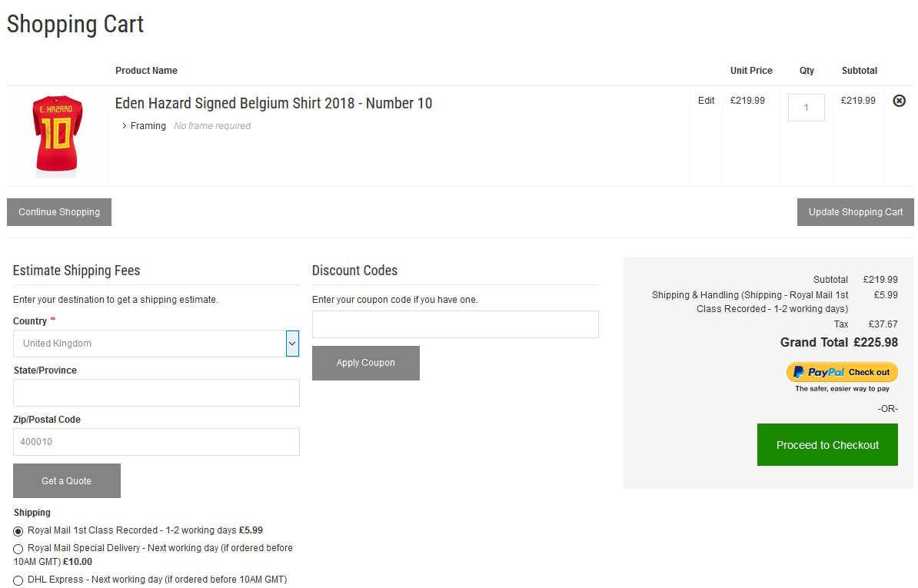Click the Unit Price £219.99 cell
Viewport: 918px width, 588px height.
[x=747, y=101]
